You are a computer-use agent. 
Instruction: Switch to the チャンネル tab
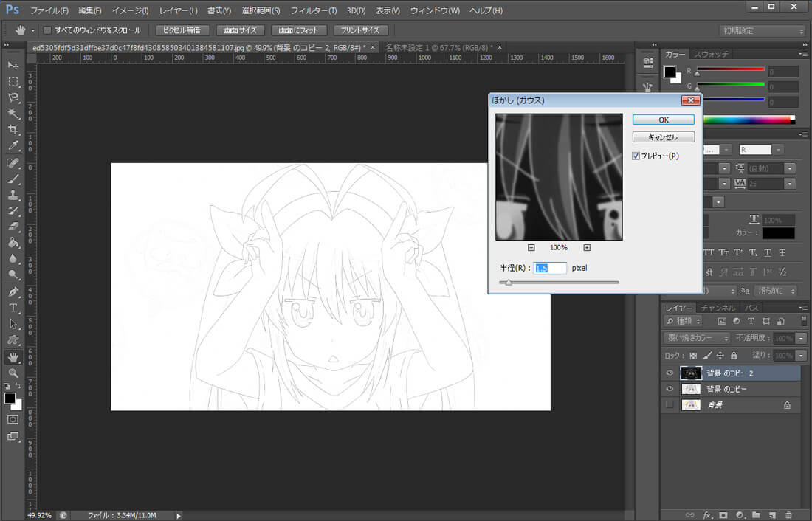tap(718, 308)
